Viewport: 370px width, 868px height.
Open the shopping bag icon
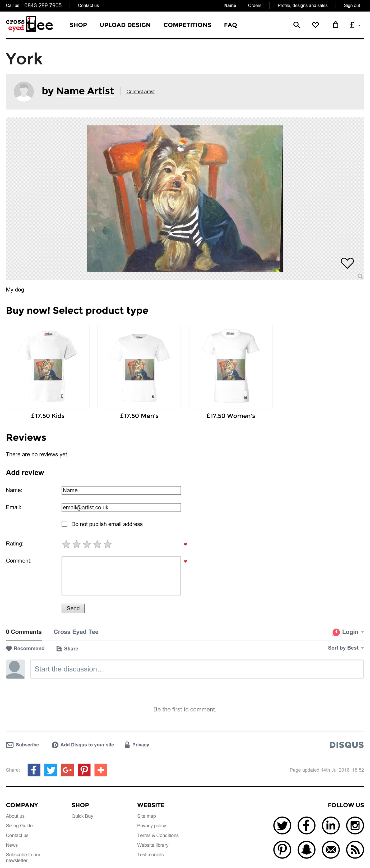[335, 25]
